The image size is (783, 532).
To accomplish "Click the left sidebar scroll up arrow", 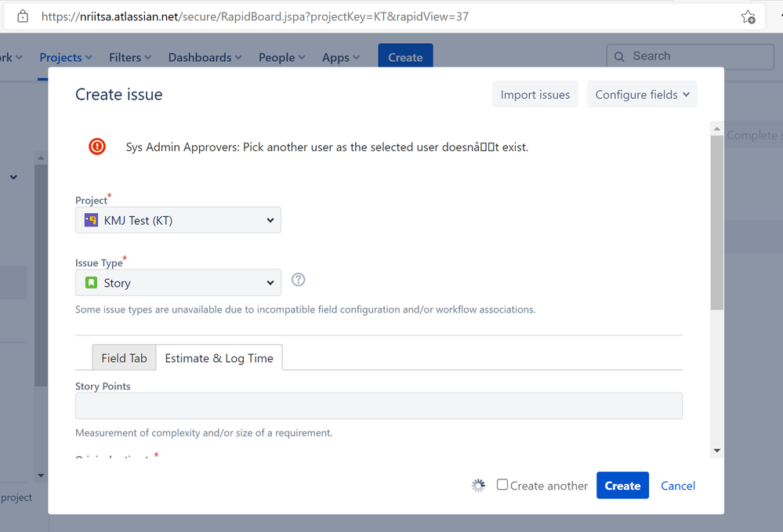I will 41,158.
